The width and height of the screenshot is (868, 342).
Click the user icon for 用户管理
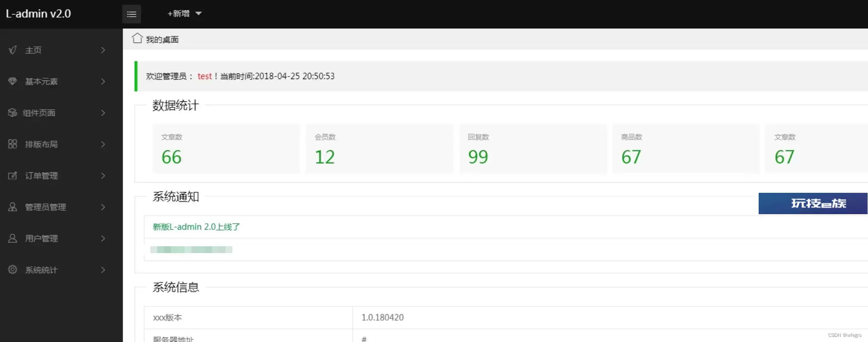pyautogui.click(x=13, y=239)
